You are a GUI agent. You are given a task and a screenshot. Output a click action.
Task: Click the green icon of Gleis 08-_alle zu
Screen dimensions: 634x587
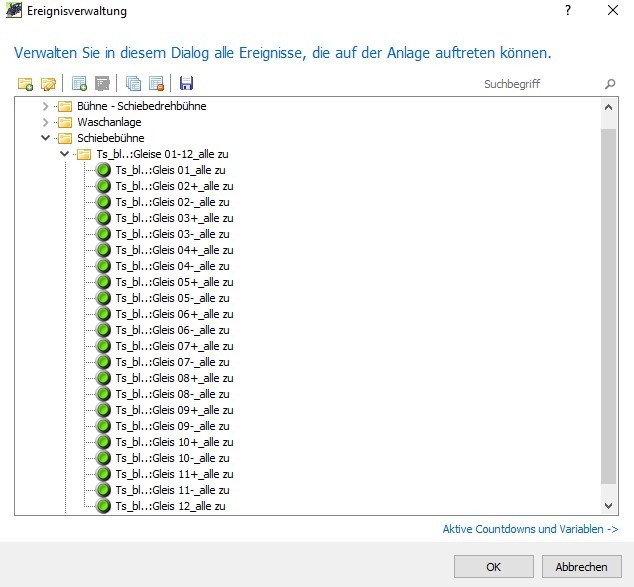104,394
